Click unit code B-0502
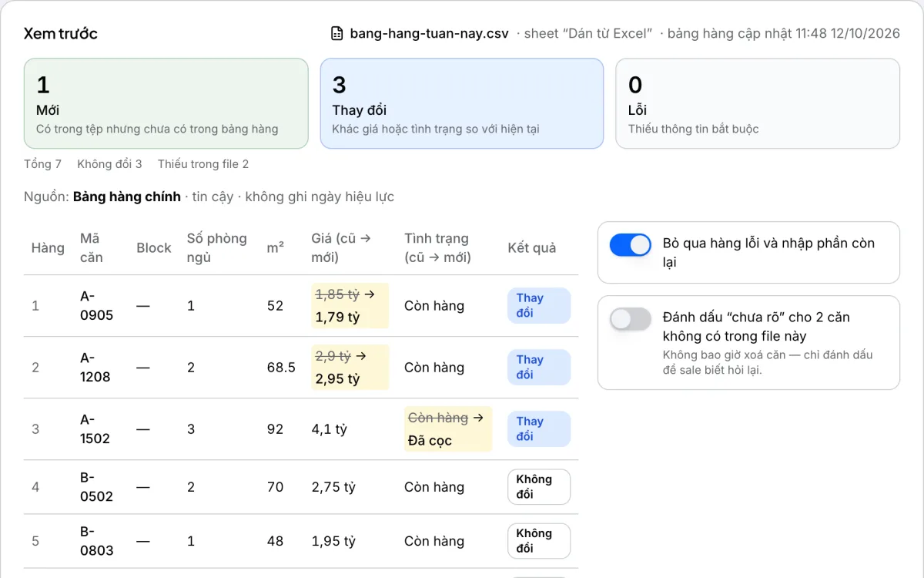This screenshot has height=578, width=924. (96, 487)
